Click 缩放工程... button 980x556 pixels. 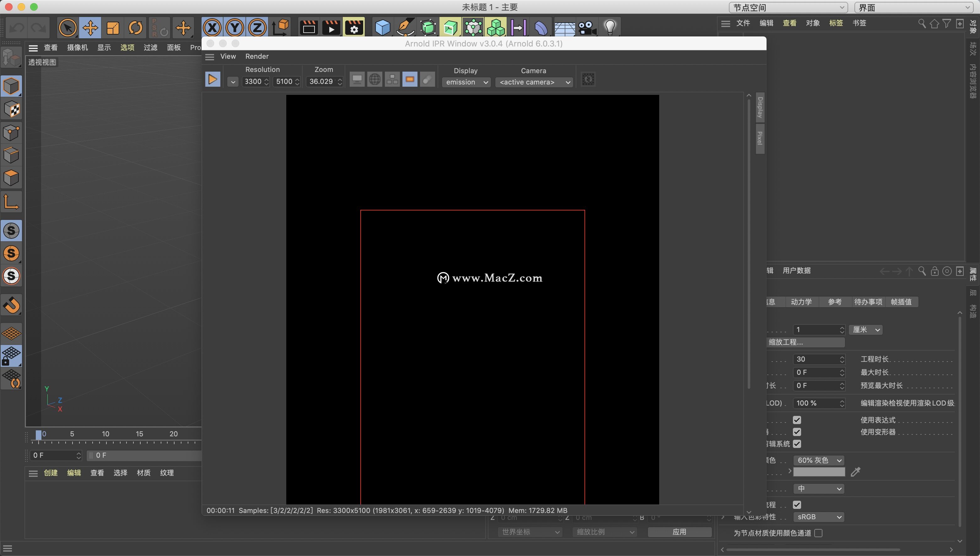coord(805,342)
